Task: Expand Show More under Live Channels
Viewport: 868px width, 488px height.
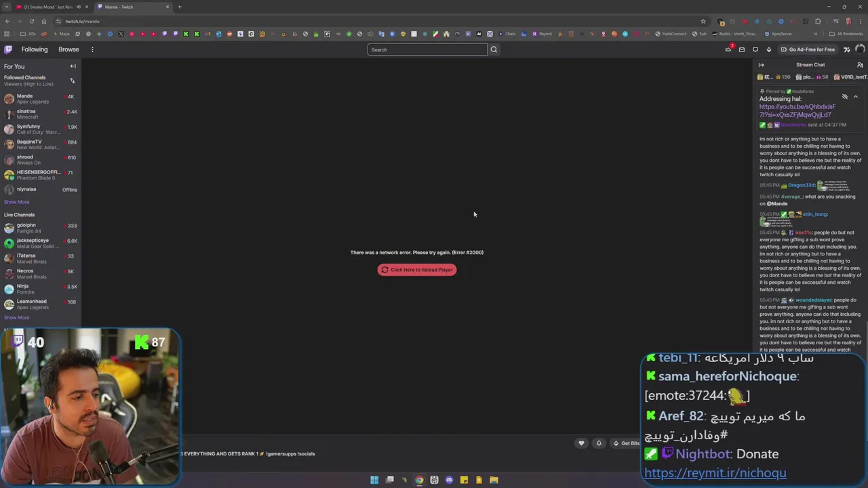Action: [x=16, y=317]
